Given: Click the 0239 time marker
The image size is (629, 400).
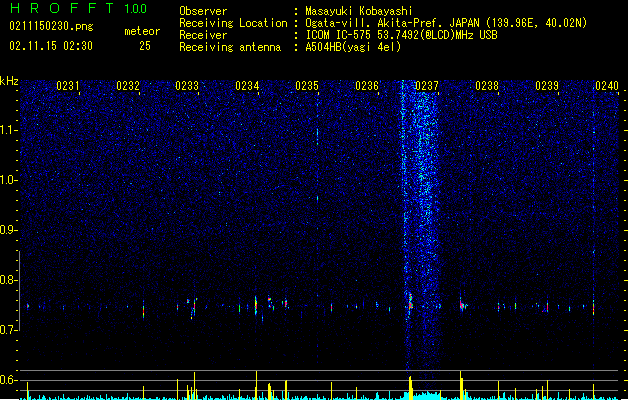Looking at the screenshot, I should (547, 86).
